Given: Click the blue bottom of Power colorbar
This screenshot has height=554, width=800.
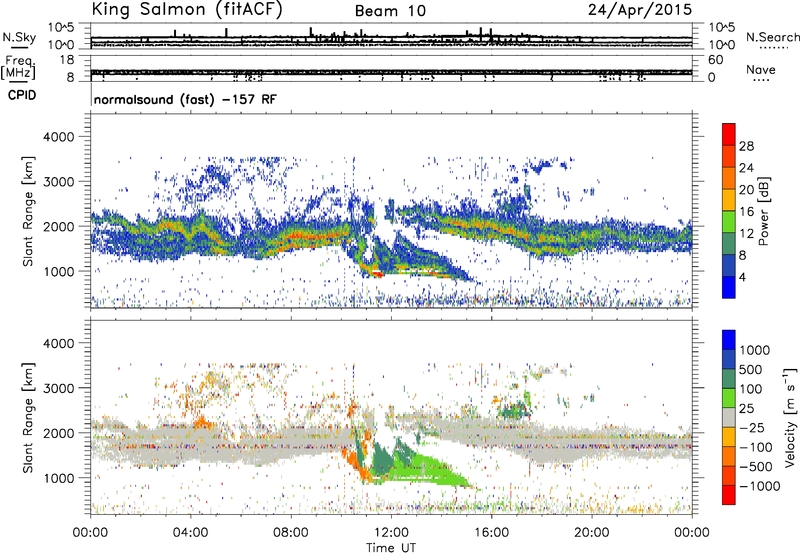Looking at the screenshot, I should [729, 287].
